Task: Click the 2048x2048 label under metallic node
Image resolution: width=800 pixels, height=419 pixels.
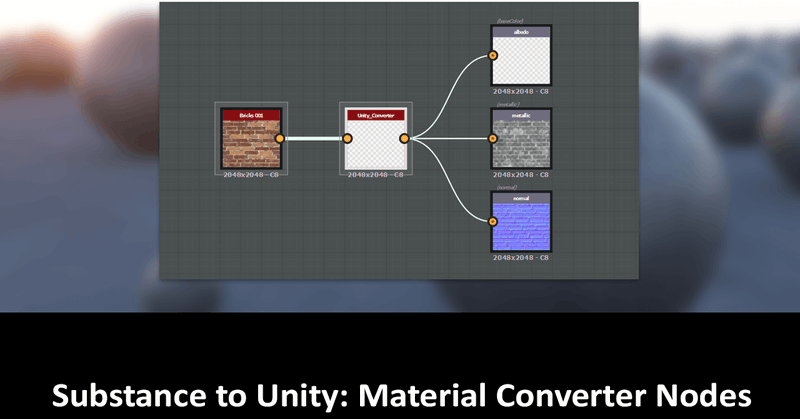Action: point(520,175)
